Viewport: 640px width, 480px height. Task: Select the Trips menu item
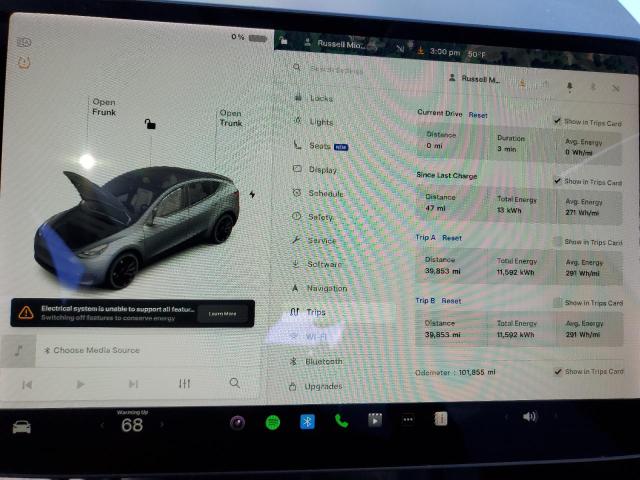(308, 312)
